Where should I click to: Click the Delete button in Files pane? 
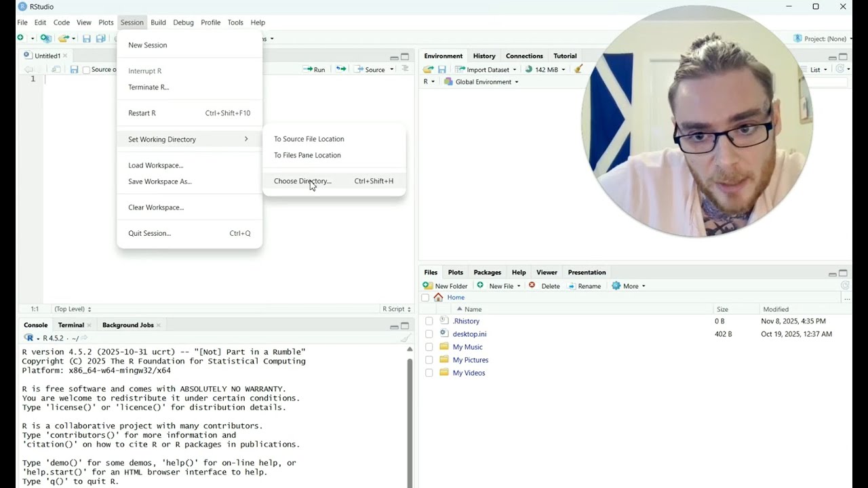pos(545,286)
